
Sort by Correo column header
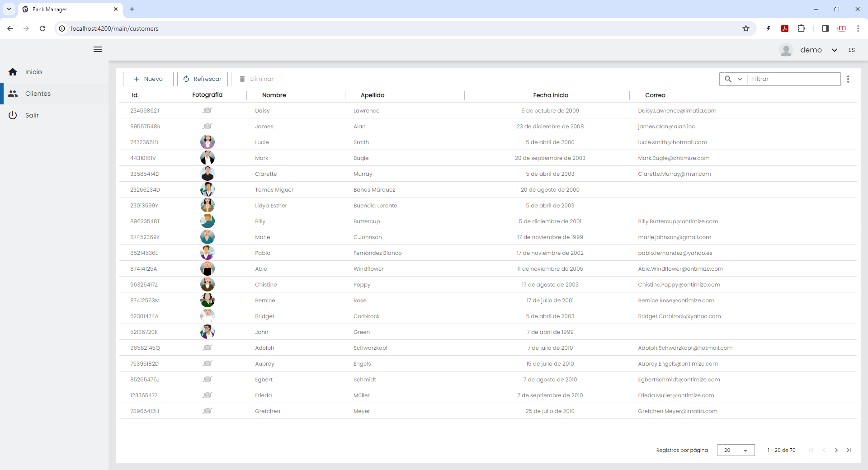click(655, 95)
